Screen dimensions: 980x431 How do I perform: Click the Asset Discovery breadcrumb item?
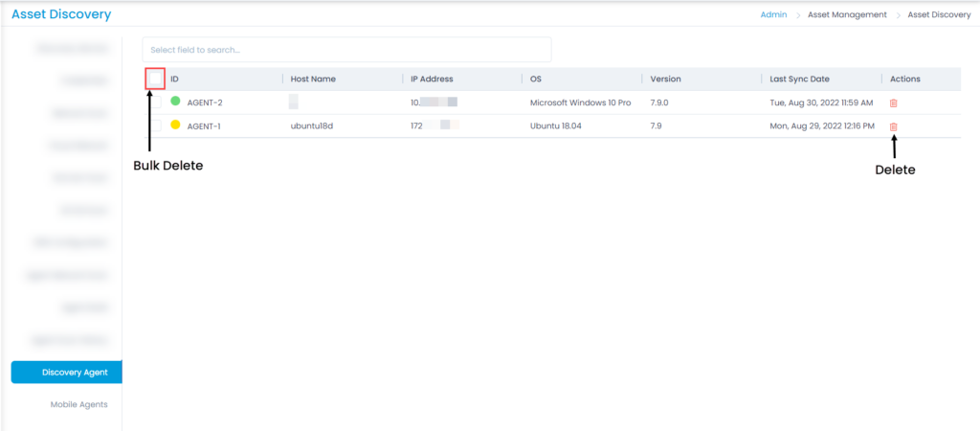click(x=938, y=14)
